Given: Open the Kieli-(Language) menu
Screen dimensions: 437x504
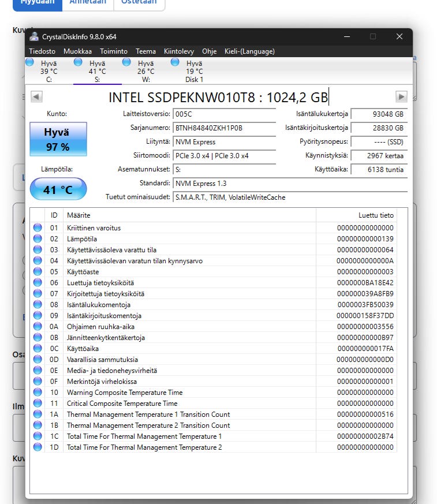Looking at the screenshot, I should coord(249,51).
